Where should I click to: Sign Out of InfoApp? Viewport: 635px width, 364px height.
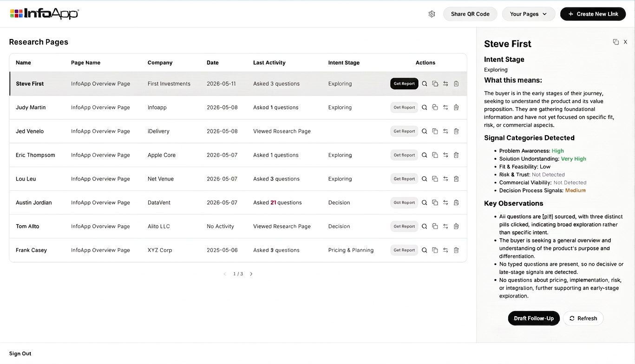point(20,353)
